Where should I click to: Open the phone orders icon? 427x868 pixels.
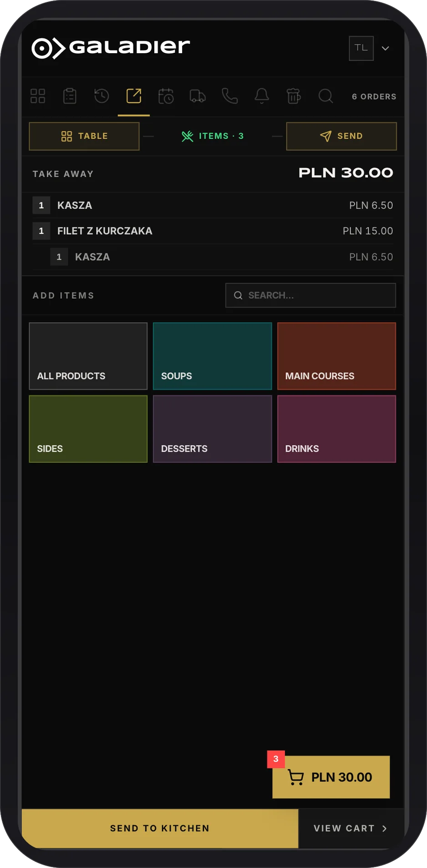click(x=230, y=96)
